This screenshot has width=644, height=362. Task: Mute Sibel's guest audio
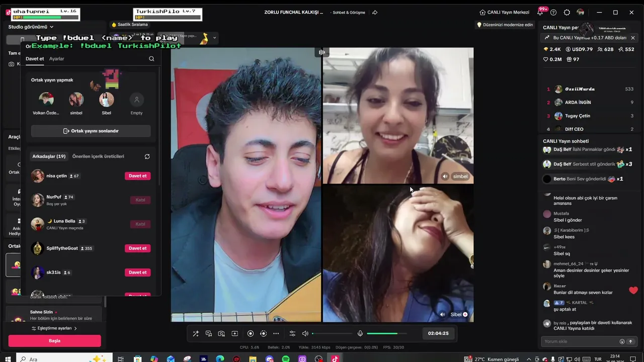442,314
